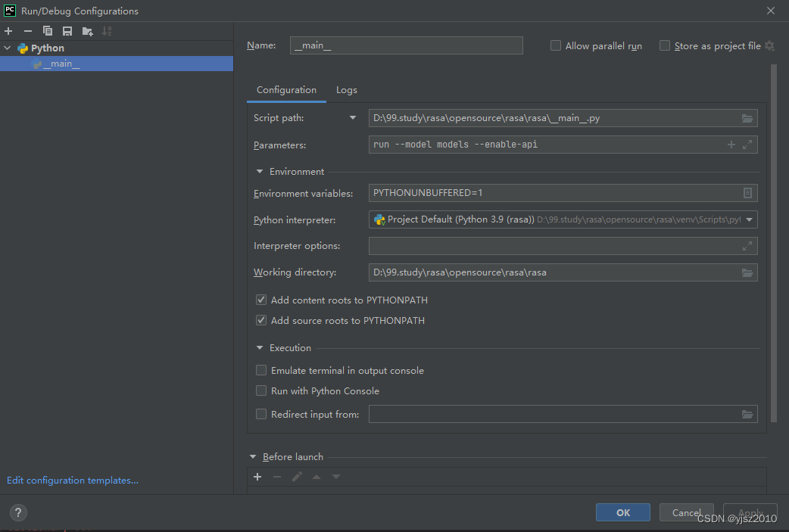This screenshot has height=532, width=789.
Task: Browse for Working directory folder
Action: 747,272
